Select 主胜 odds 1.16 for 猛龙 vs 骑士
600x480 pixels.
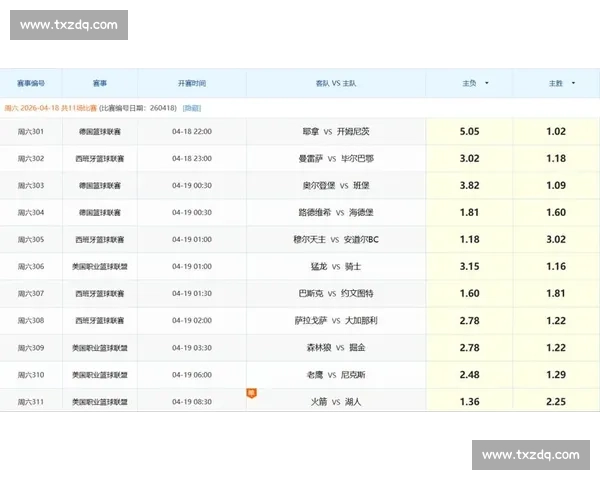click(x=556, y=266)
